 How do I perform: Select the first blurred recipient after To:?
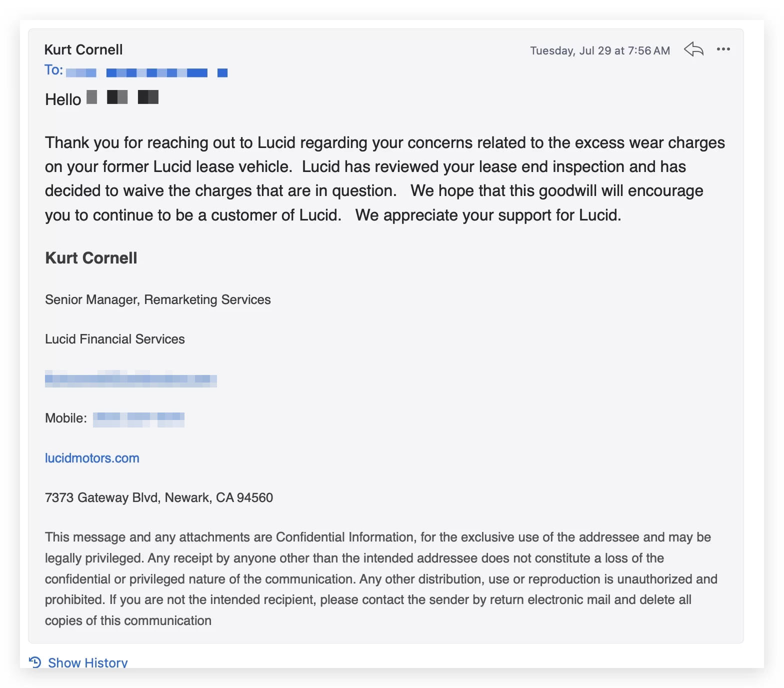(x=81, y=73)
